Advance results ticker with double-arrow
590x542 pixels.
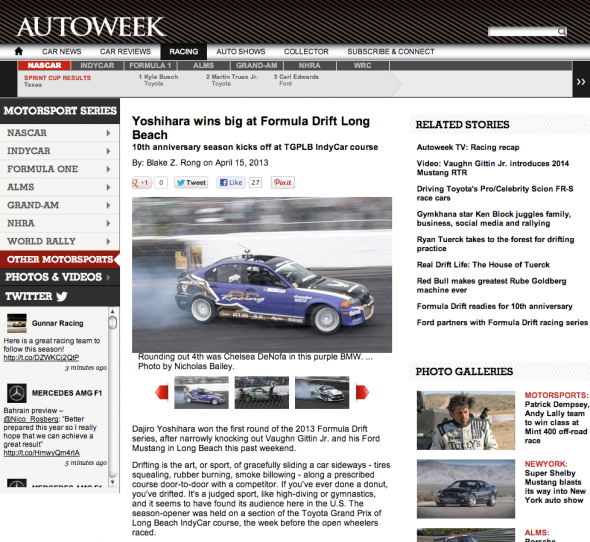click(581, 82)
